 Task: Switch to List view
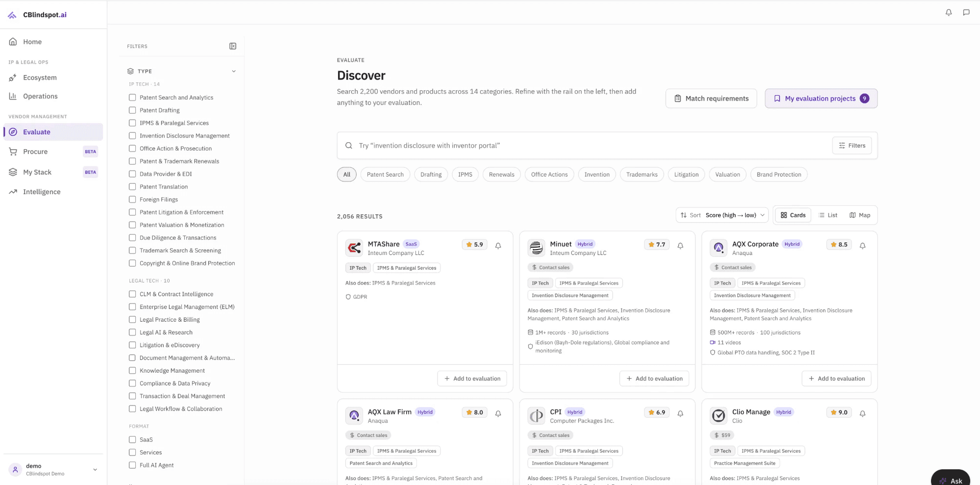[828, 215]
